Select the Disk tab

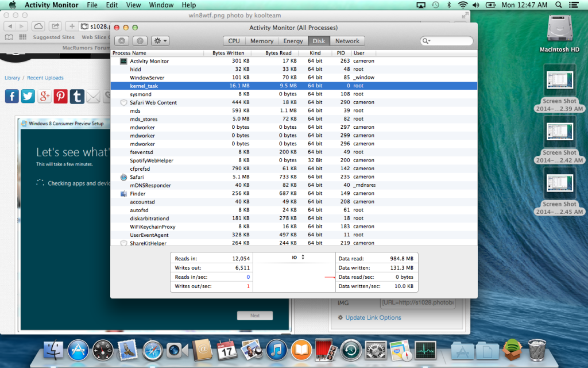(319, 41)
